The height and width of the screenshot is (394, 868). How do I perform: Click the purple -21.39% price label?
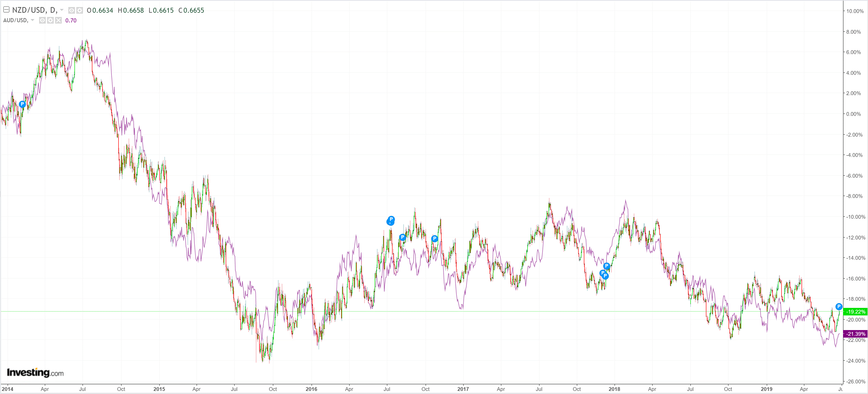point(855,334)
